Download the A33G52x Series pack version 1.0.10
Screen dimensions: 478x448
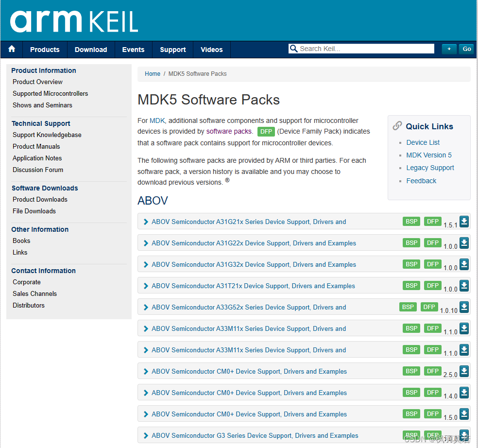(464, 307)
